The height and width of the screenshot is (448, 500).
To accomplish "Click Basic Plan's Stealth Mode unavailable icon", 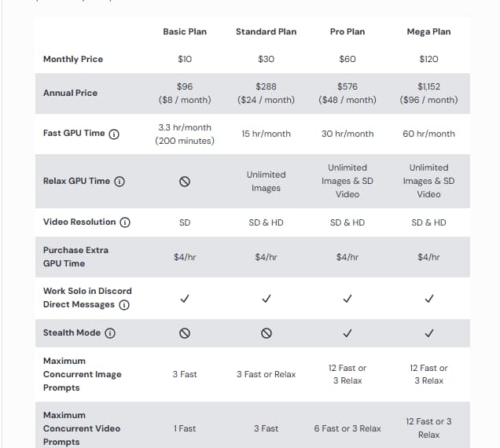I will 185,333.
